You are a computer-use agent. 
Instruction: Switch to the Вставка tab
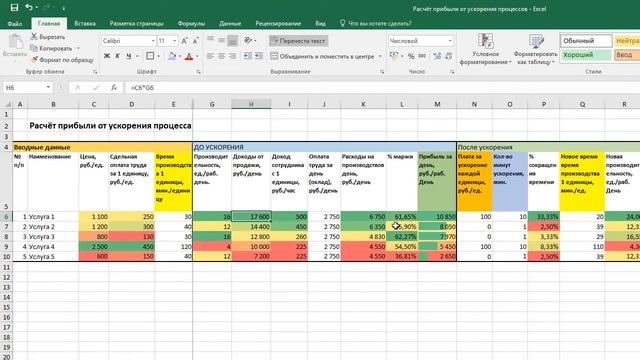(x=85, y=24)
